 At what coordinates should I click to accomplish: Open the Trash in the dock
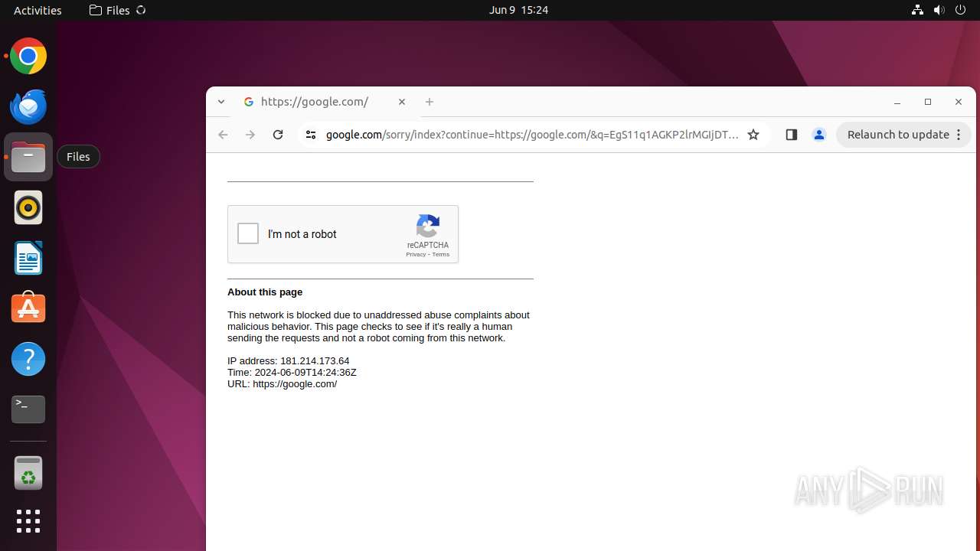coord(28,473)
